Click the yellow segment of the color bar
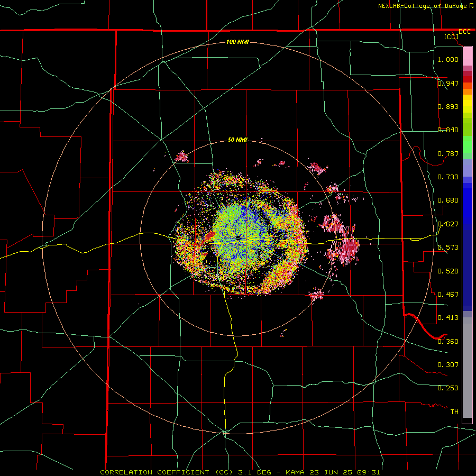Viewport: 476px width, 476px height. (x=467, y=103)
